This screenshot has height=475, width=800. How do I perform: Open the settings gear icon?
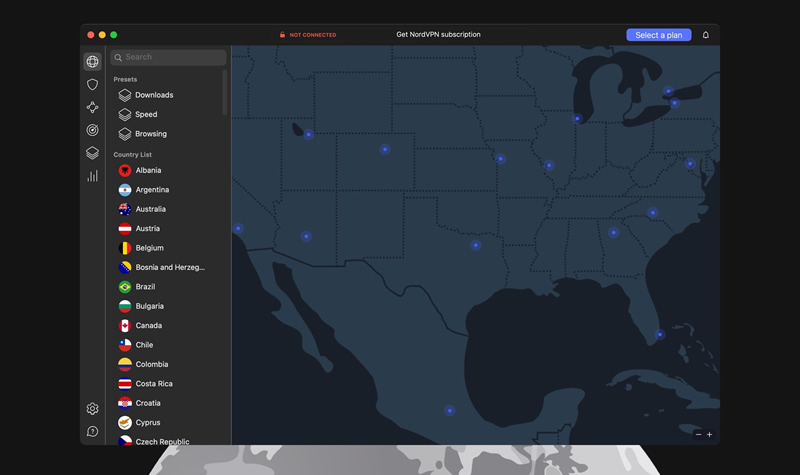click(x=92, y=409)
